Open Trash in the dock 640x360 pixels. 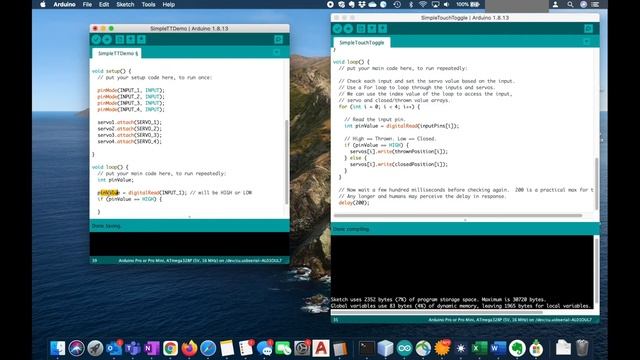tap(582, 348)
